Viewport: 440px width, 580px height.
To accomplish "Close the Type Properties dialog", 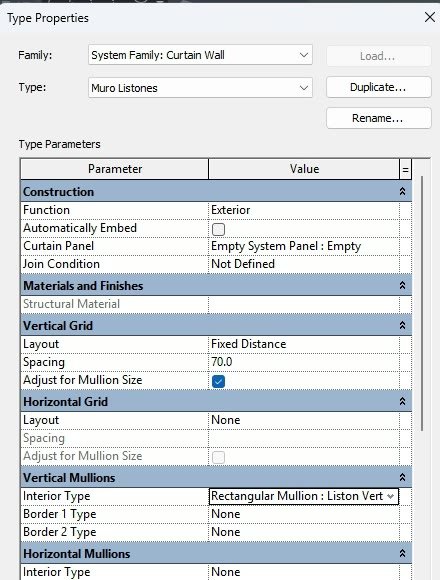I will [430, 17].
